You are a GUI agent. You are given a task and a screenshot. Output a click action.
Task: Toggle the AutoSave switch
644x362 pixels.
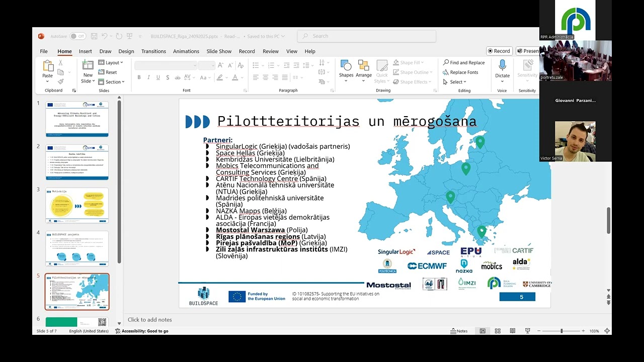[77, 36]
